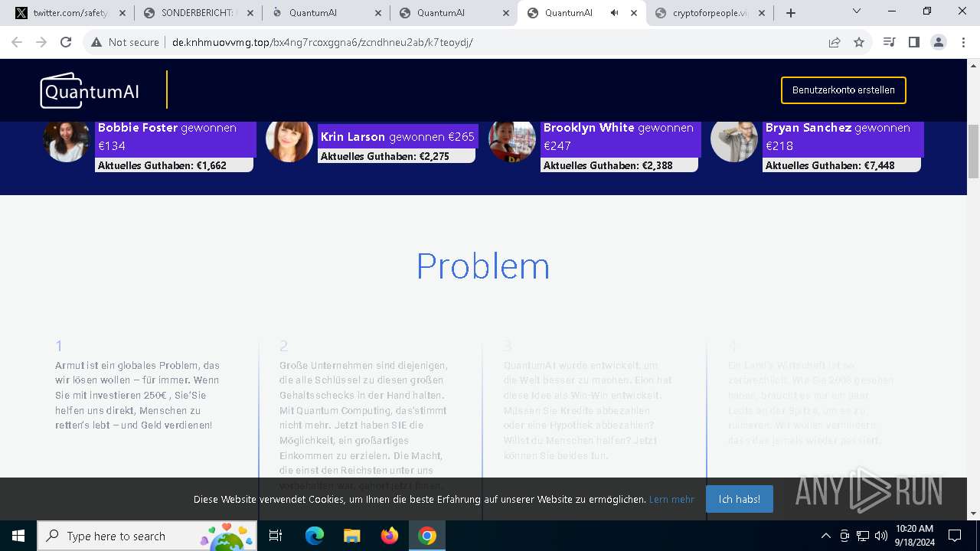Open the volume tray icon
This screenshot has width=980, height=551.
tap(881, 536)
